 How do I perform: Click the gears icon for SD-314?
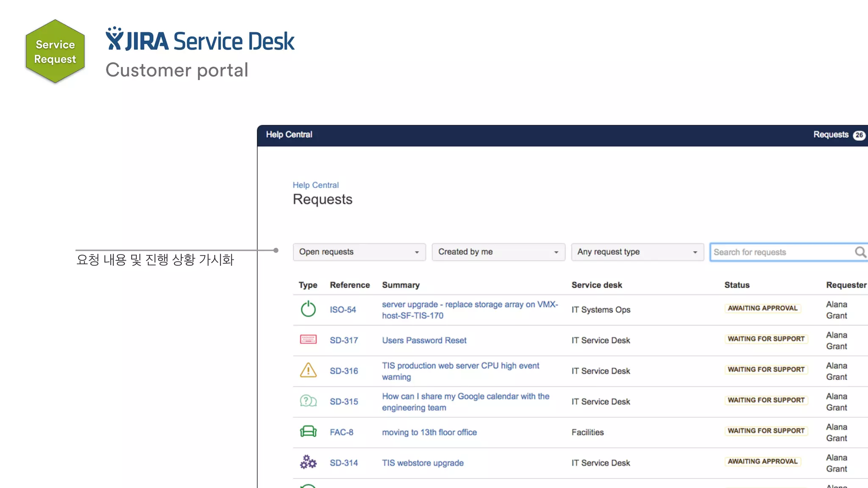click(308, 462)
